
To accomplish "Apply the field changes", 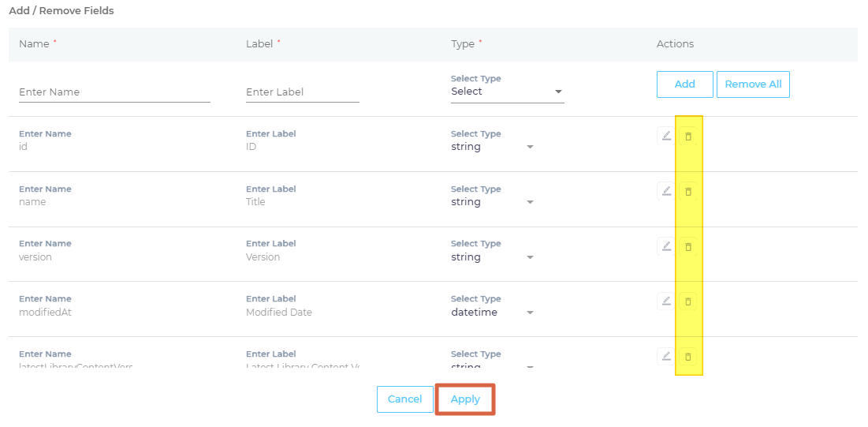I will [465, 399].
